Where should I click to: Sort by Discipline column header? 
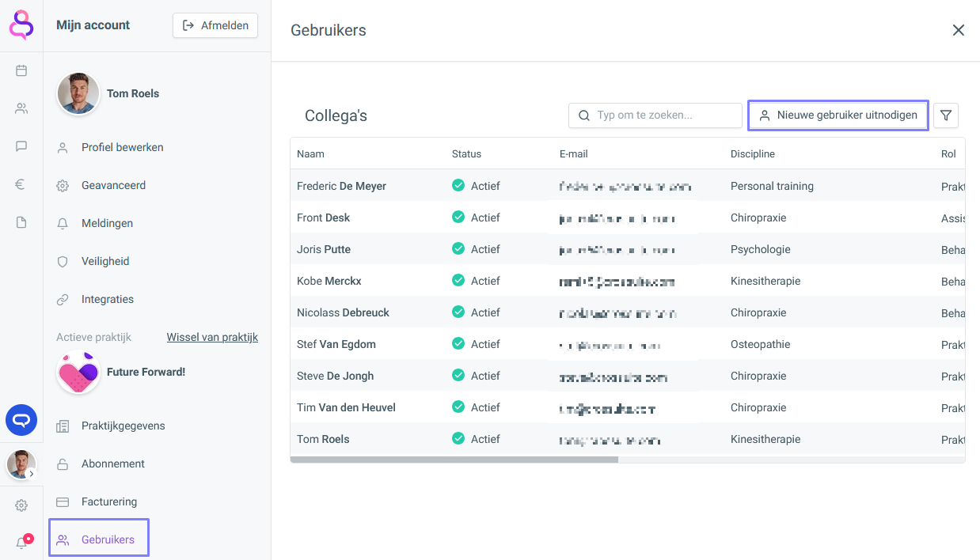coord(753,154)
